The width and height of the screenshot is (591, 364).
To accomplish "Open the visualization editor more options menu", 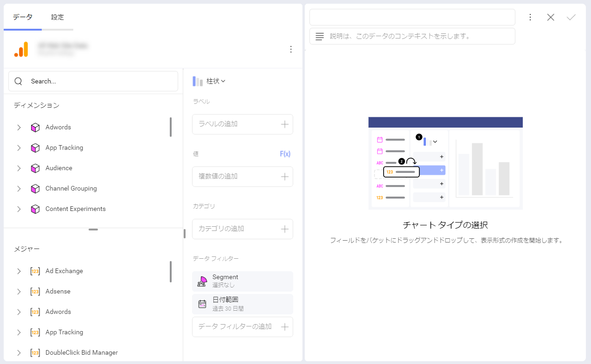I will tap(530, 17).
